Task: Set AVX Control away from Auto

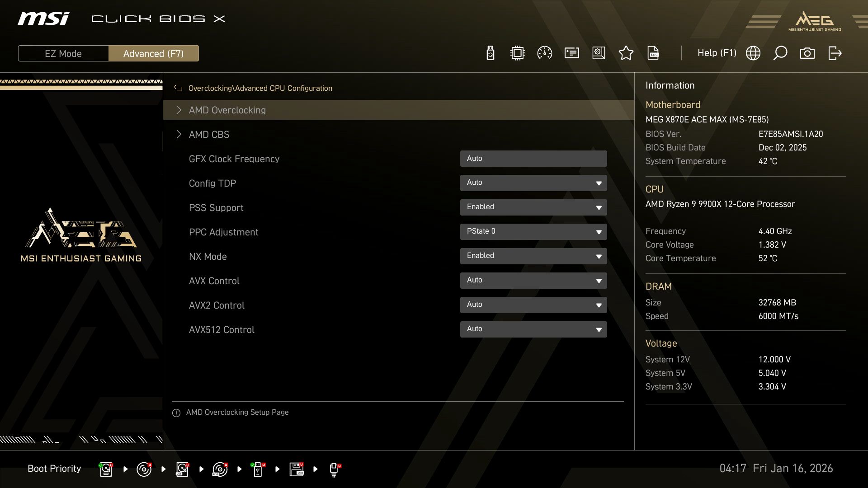Action: (x=533, y=280)
